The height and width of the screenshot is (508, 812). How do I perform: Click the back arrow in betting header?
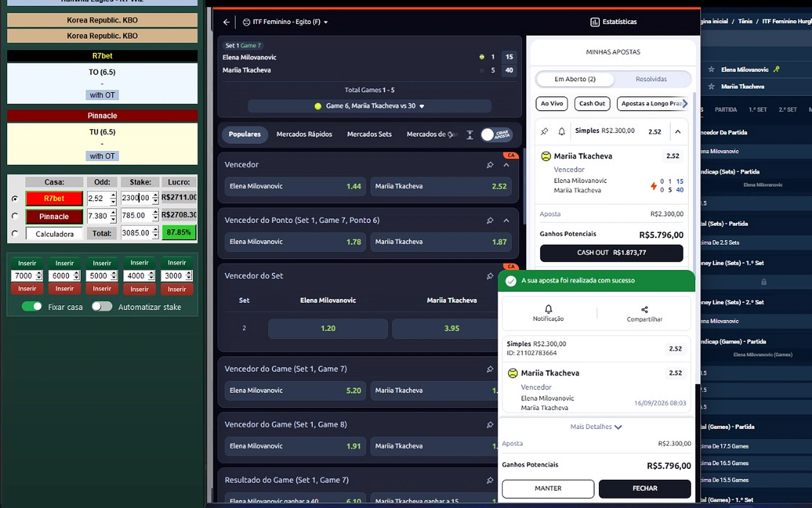226,22
